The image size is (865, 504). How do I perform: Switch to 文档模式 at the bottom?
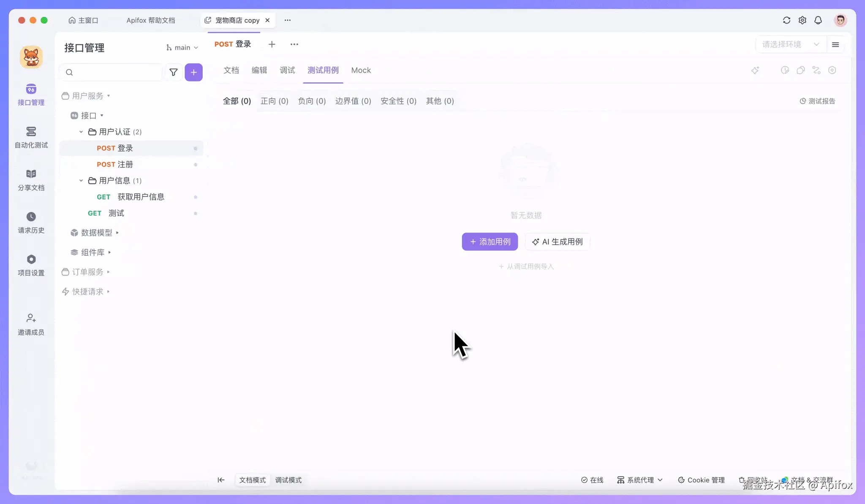point(252,480)
